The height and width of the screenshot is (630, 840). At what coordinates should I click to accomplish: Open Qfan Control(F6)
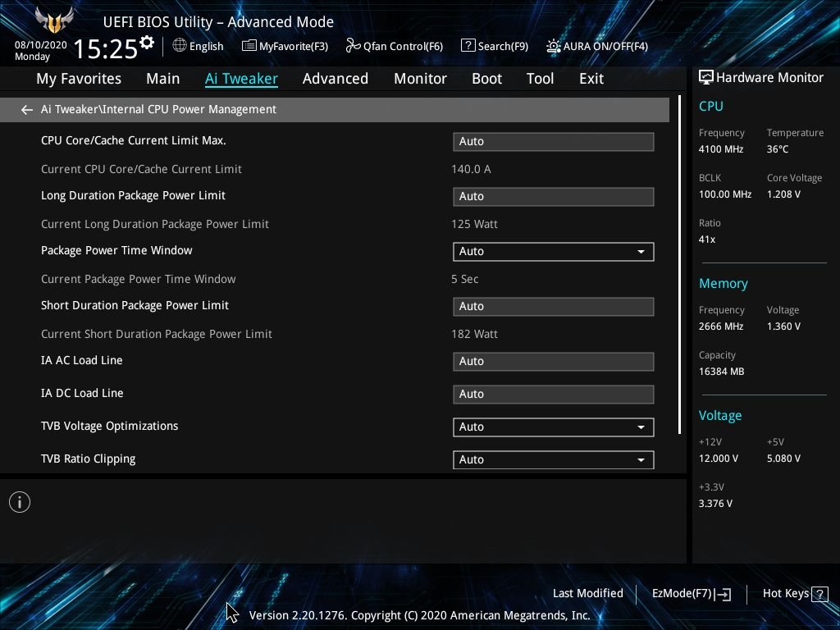click(x=395, y=46)
